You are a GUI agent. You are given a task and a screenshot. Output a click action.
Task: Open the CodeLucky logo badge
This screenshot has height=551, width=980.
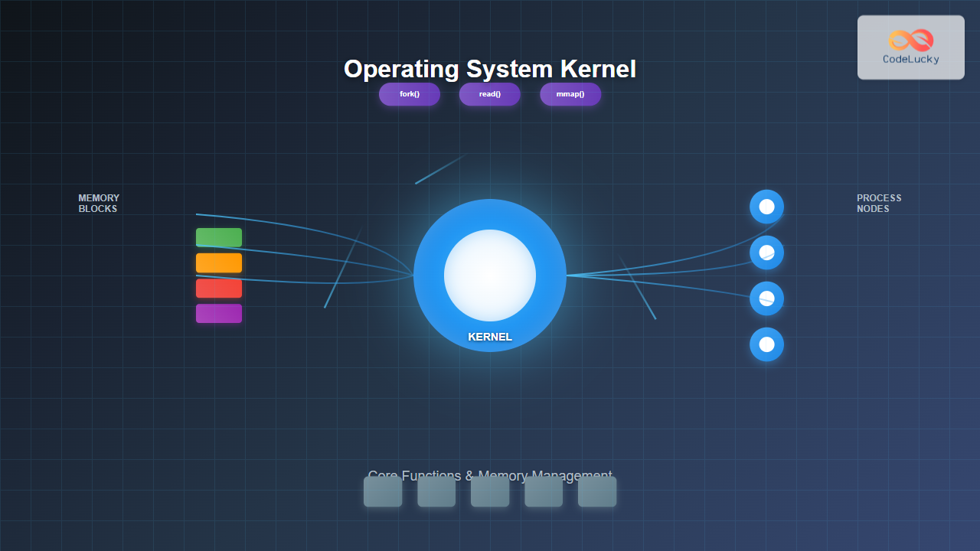point(910,47)
